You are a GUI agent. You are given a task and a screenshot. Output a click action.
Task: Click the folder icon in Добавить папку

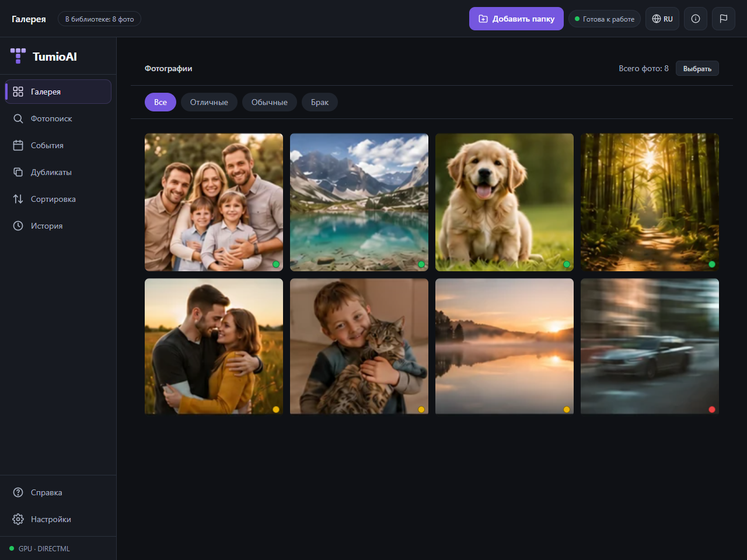click(483, 19)
